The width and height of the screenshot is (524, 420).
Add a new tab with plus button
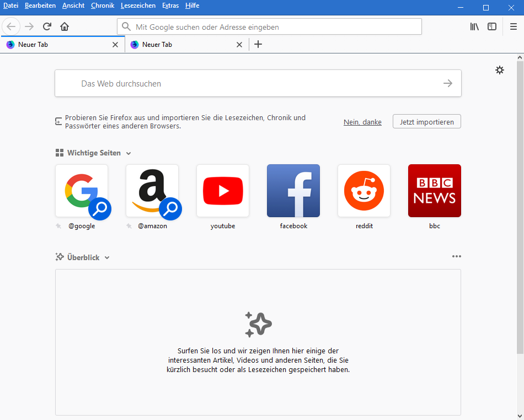point(258,44)
